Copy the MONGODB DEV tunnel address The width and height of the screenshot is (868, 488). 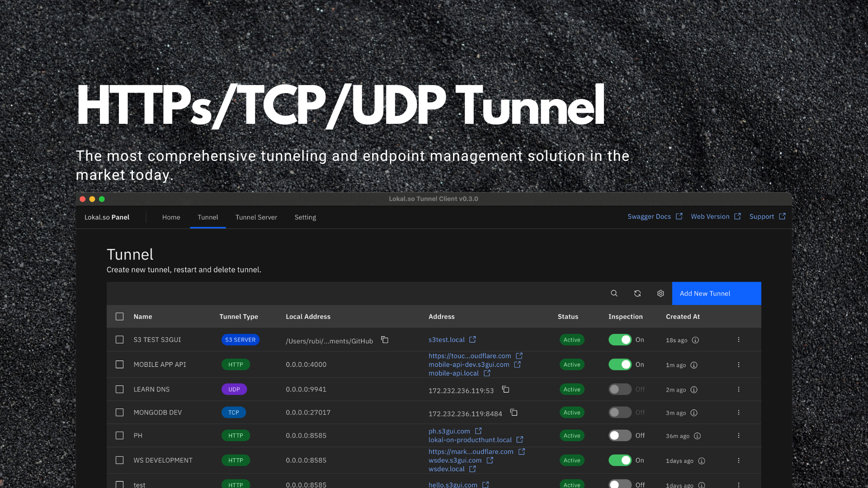pyautogui.click(x=514, y=413)
